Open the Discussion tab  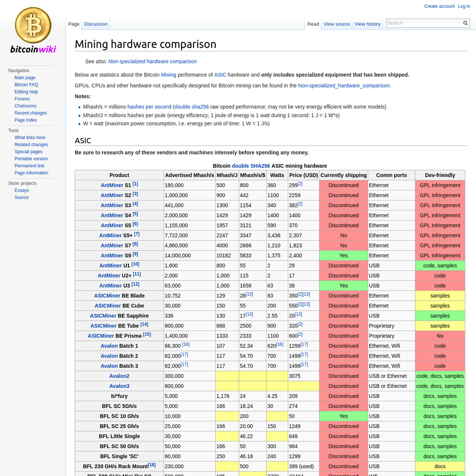[x=96, y=24]
